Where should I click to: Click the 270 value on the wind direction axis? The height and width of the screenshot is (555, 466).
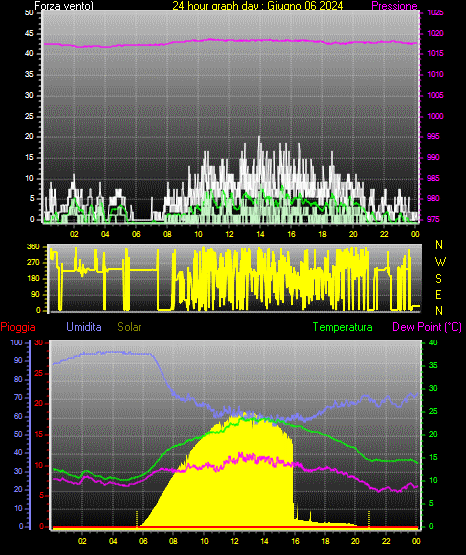point(33,263)
